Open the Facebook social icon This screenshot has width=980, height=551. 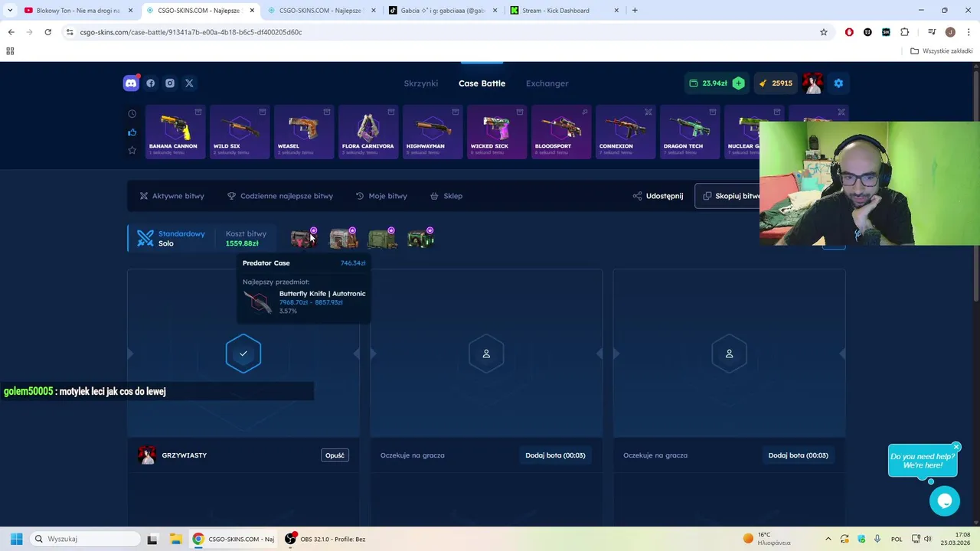click(x=151, y=83)
